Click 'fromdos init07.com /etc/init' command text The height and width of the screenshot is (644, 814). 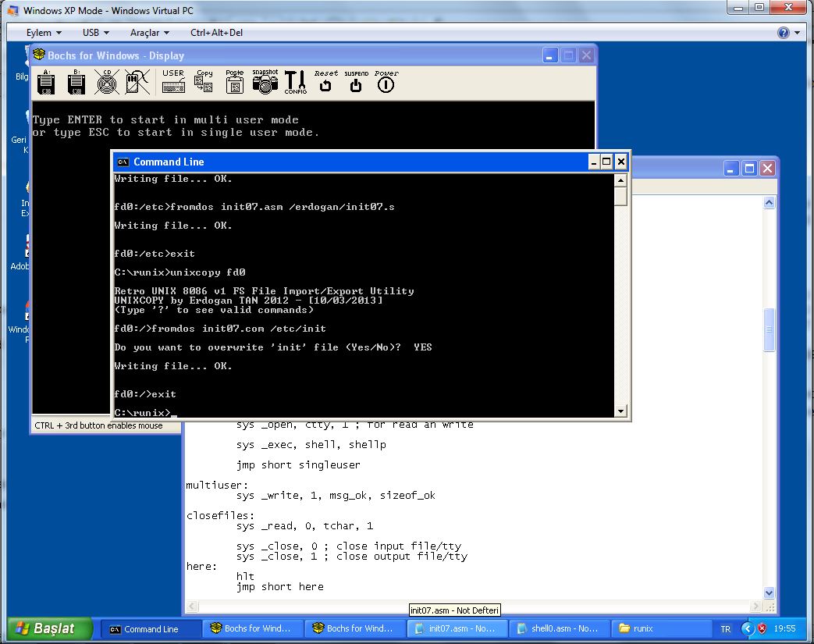pyautogui.click(x=240, y=328)
